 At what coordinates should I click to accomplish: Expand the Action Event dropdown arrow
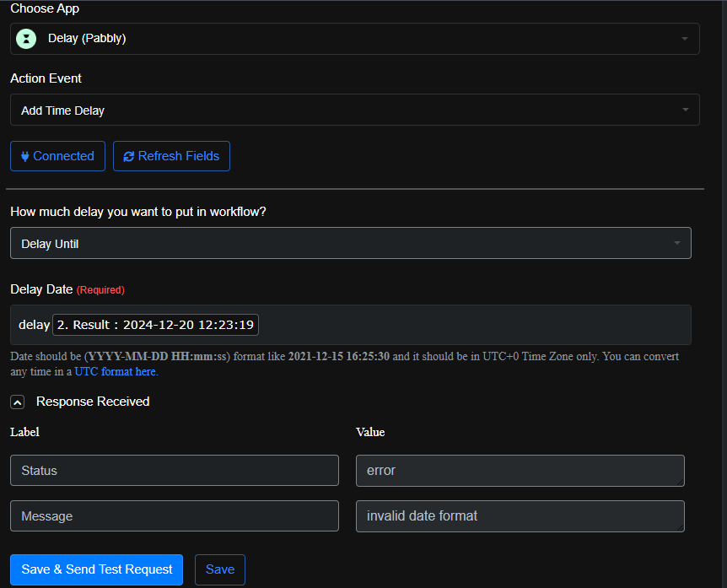684,110
